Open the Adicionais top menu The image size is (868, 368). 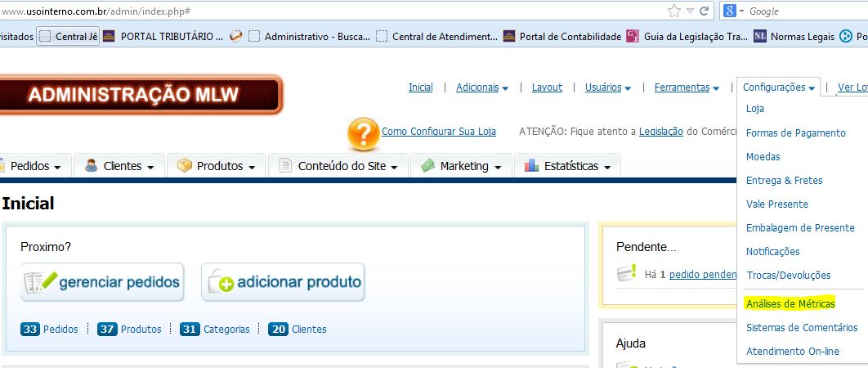click(482, 87)
